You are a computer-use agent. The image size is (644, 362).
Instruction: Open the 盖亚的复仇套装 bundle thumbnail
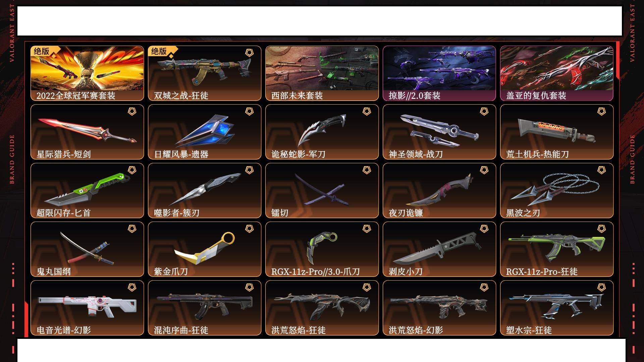click(557, 68)
